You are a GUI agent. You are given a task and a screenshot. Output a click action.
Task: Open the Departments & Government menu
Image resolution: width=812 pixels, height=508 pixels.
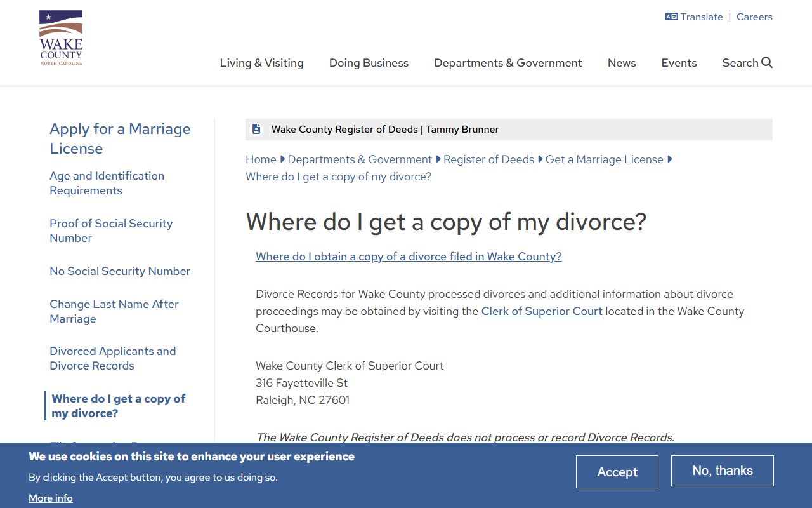[x=508, y=63]
